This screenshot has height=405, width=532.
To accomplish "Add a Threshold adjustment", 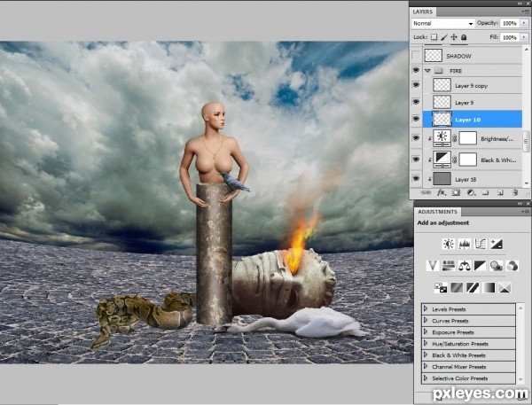I will (x=473, y=288).
